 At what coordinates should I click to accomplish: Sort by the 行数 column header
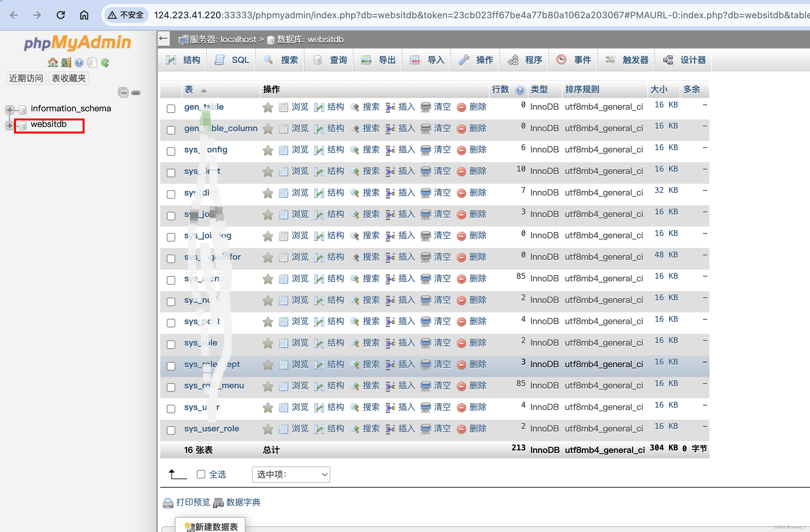click(500, 89)
